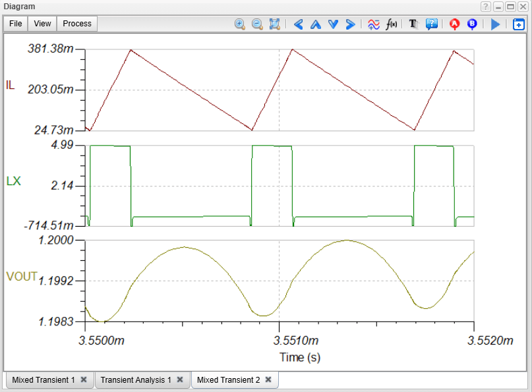
Task: Open the curve separation waves icon
Action: tap(374, 24)
